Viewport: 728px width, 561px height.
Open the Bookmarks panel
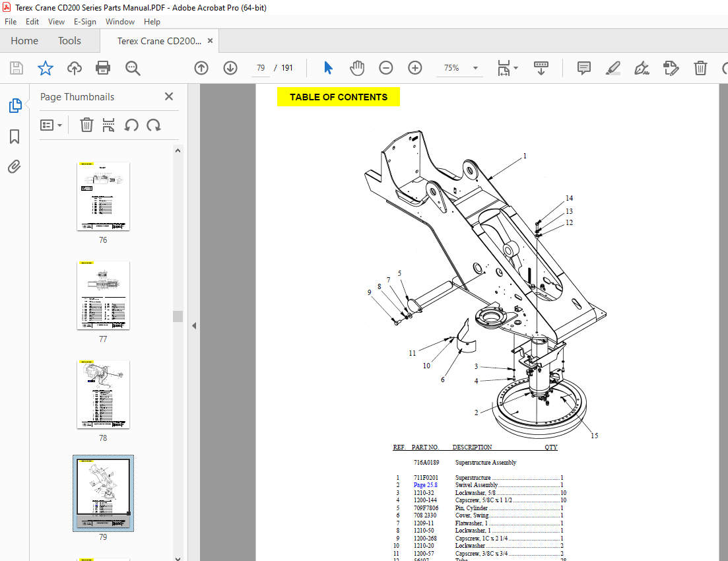click(x=15, y=137)
